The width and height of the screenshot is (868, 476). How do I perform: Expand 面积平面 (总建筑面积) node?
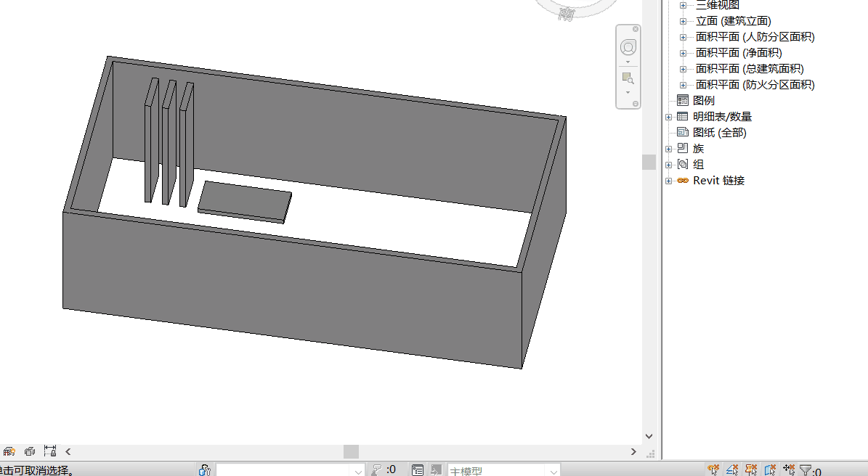(x=683, y=69)
